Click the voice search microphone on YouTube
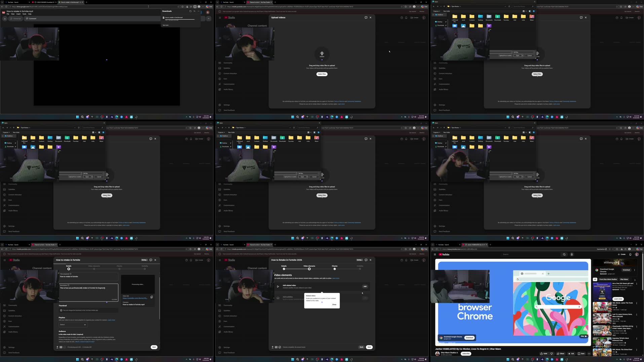 [x=572, y=254]
